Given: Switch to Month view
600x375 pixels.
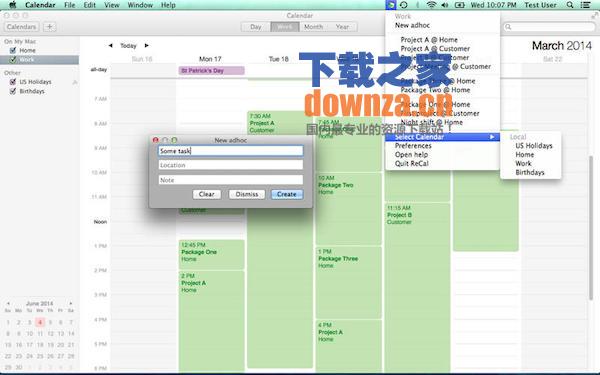Looking at the screenshot, I should pyautogui.click(x=313, y=27).
